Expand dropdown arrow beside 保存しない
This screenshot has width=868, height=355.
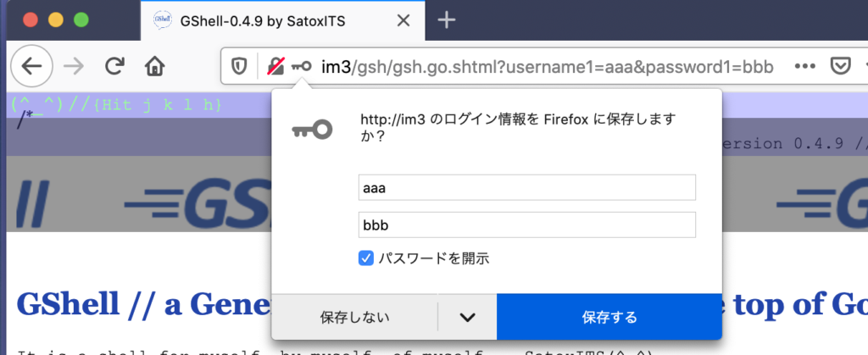click(467, 317)
